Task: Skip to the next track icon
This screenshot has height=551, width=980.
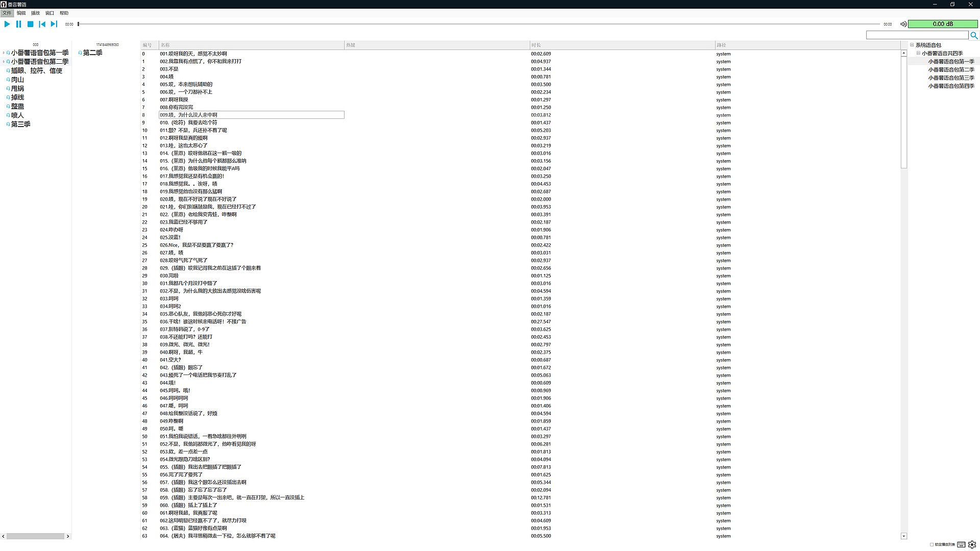Action: 54,24
